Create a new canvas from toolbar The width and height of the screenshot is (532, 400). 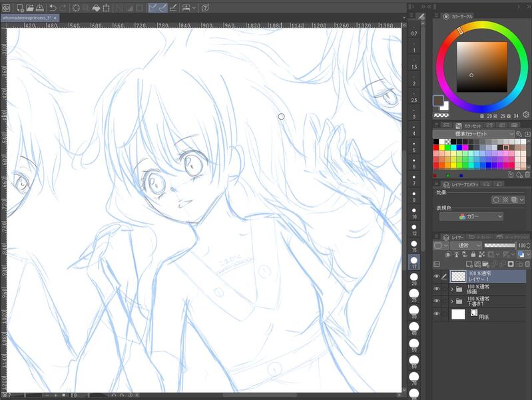pos(20,7)
